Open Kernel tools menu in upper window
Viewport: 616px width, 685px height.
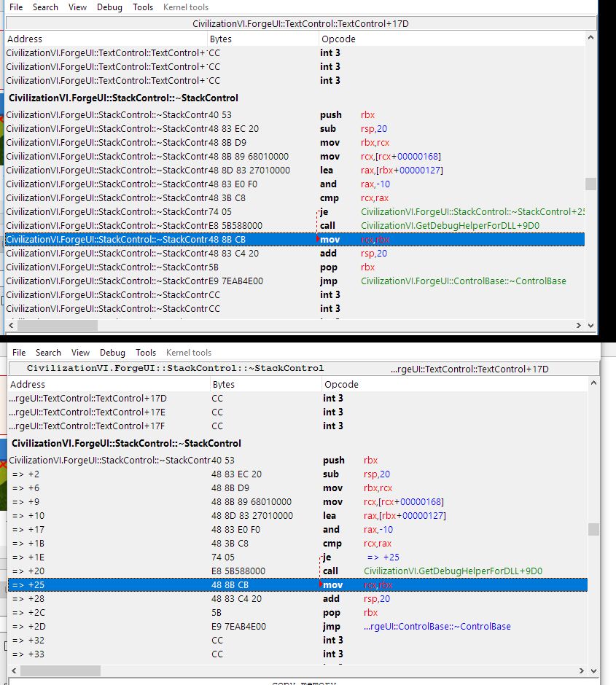click(x=186, y=7)
